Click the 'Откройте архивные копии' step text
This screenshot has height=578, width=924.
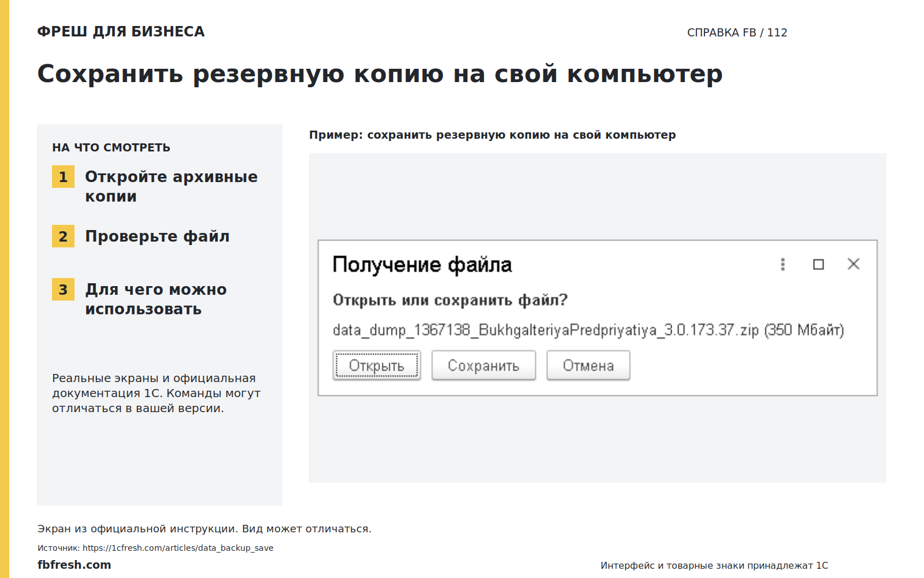[x=172, y=186]
